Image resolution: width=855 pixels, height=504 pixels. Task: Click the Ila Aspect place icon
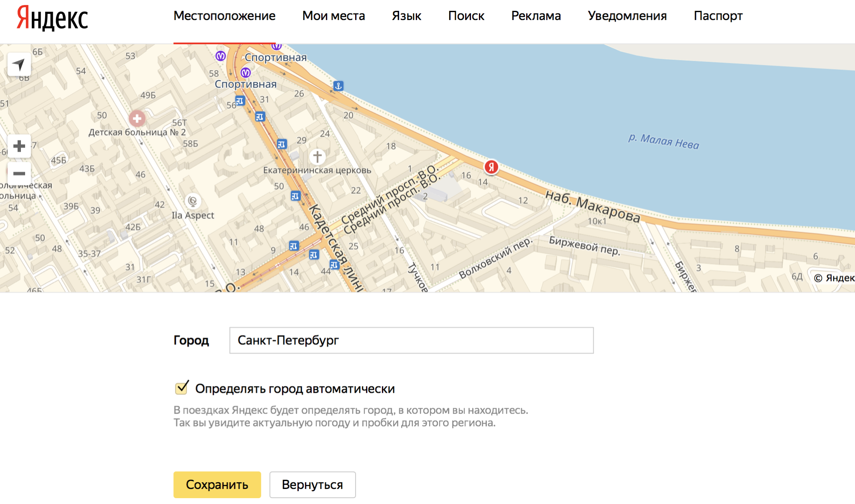pyautogui.click(x=192, y=201)
